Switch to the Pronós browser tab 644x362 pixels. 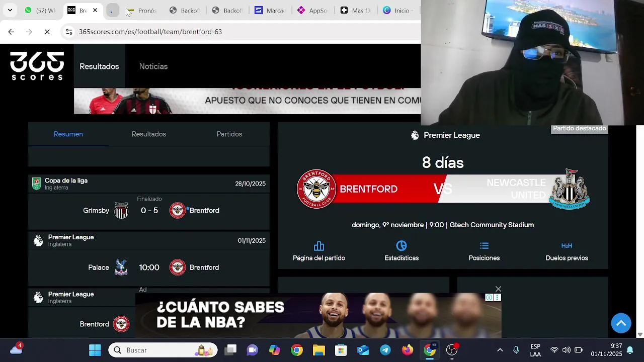(x=141, y=10)
